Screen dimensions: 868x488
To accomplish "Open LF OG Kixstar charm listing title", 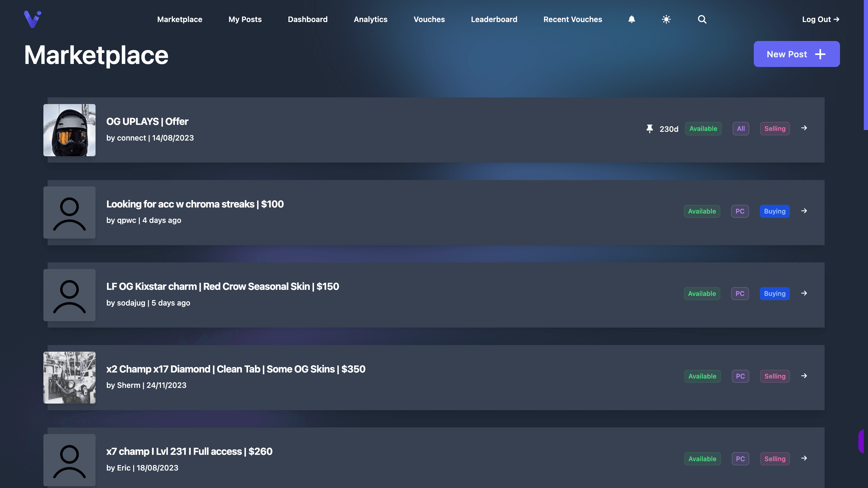I will (222, 286).
